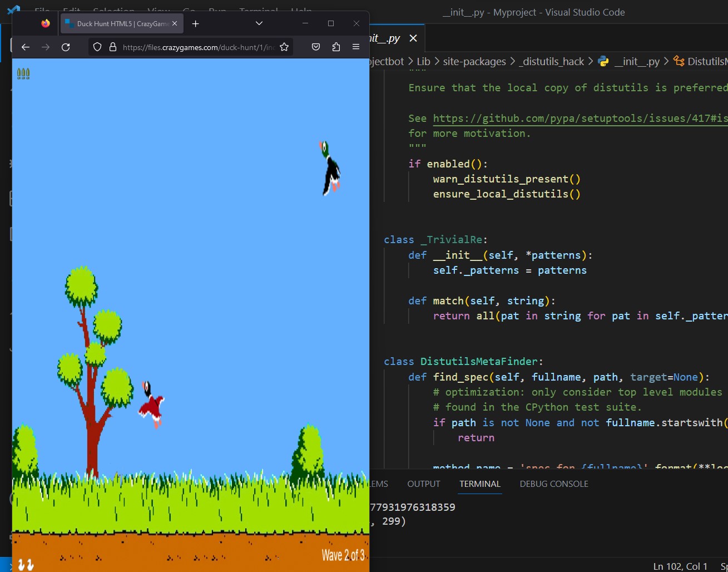728x572 pixels.
Task: Click the self._patterns = patterns line
Action: click(510, 270)
